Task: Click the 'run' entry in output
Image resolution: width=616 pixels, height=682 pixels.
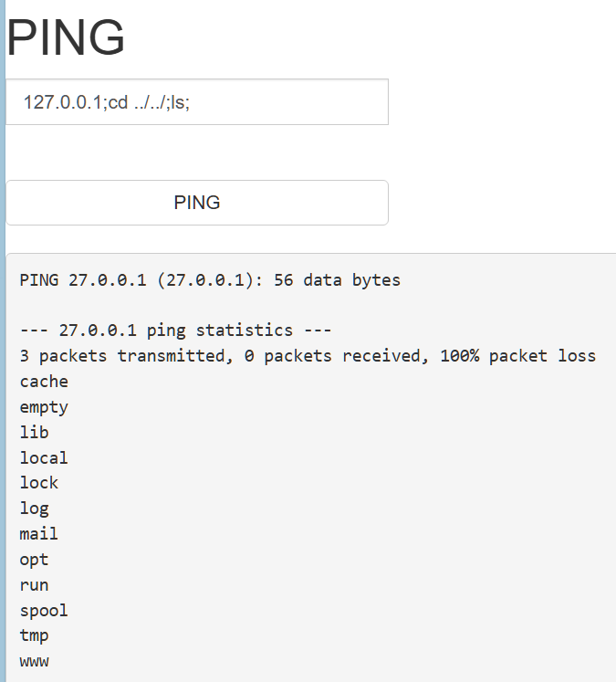Action: point(35,585)
